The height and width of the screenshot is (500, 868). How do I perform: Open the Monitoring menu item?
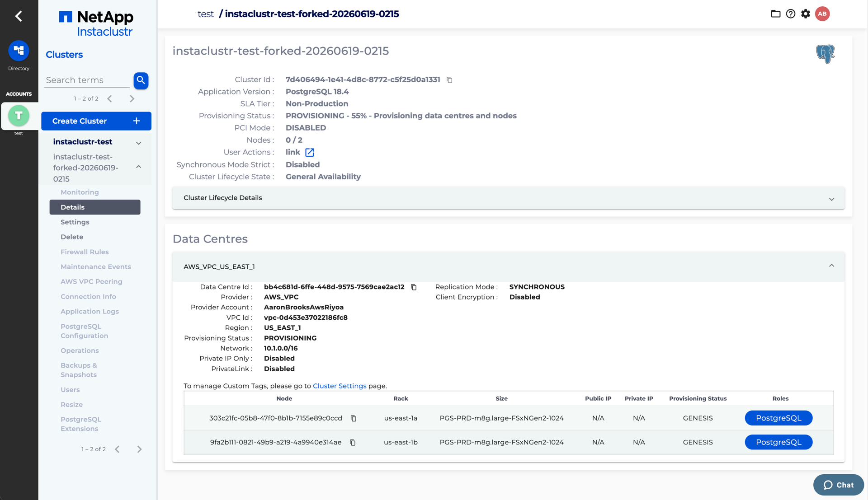tap(80, 192)
